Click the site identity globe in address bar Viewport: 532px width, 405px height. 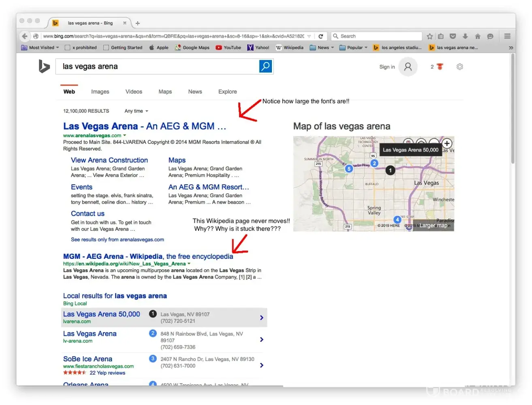click(36, 36)
